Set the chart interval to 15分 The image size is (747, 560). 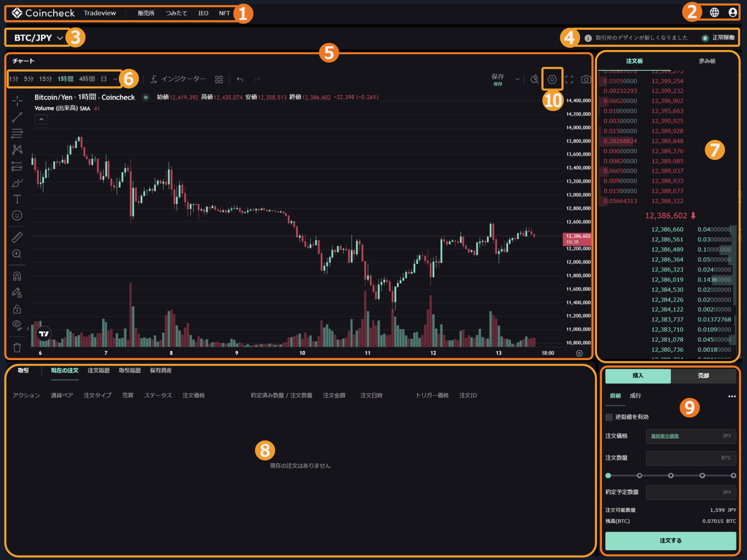click(x=46, y=79)
